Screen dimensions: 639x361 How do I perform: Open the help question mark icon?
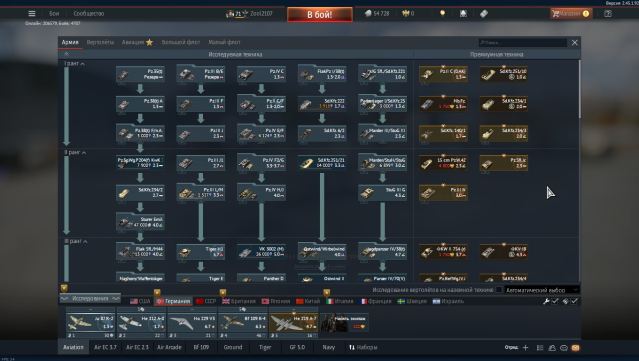[608, 13]
